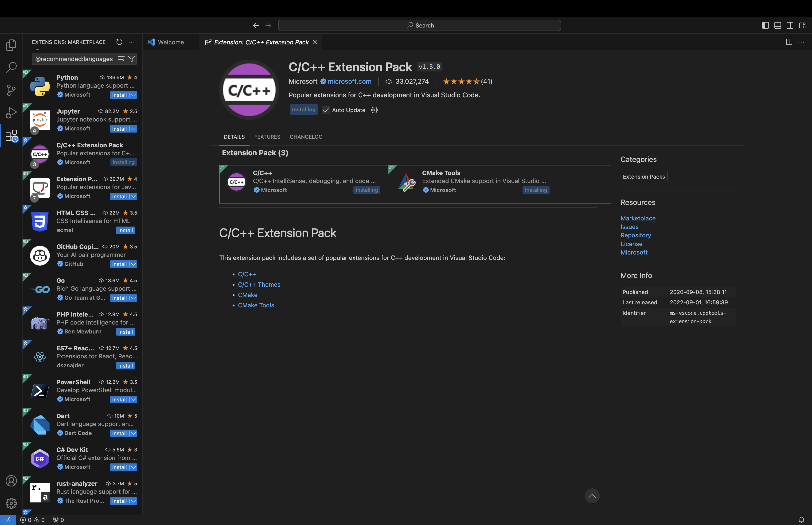Viewport: 812px width, 525px height.
Task: Select the star rating (41) reviews
Action: coord(468,82)
